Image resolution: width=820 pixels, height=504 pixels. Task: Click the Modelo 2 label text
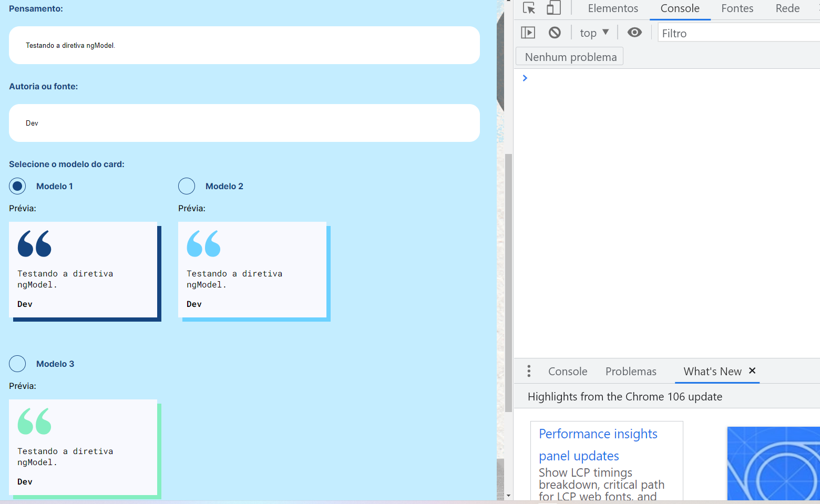[224, 186]
